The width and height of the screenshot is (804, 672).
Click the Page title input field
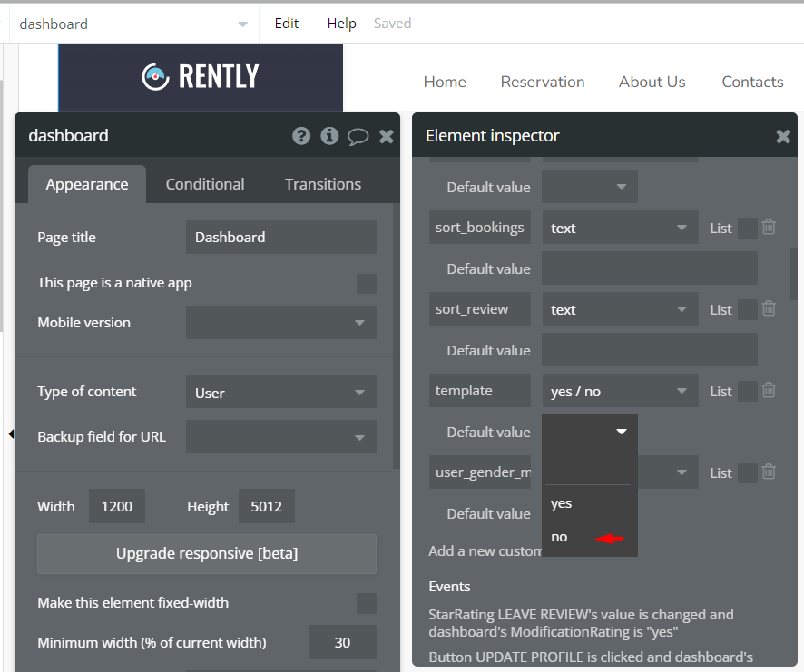point(281,238)
